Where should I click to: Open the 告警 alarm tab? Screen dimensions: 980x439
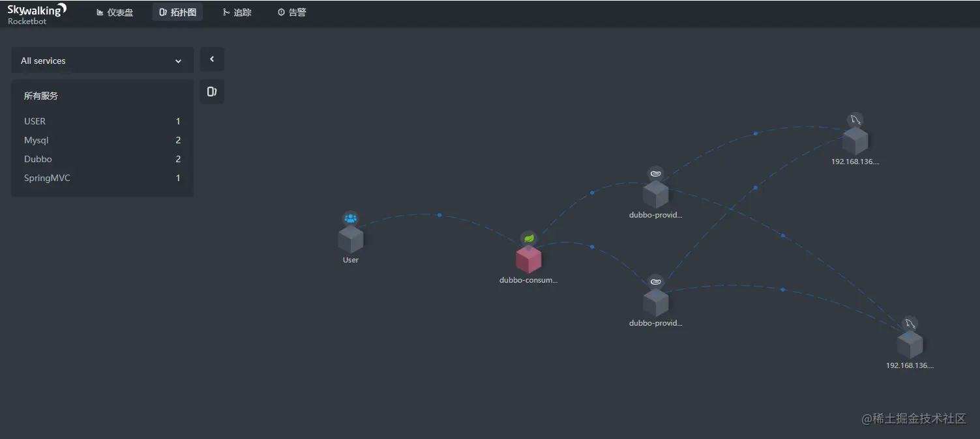pos(291,12)
